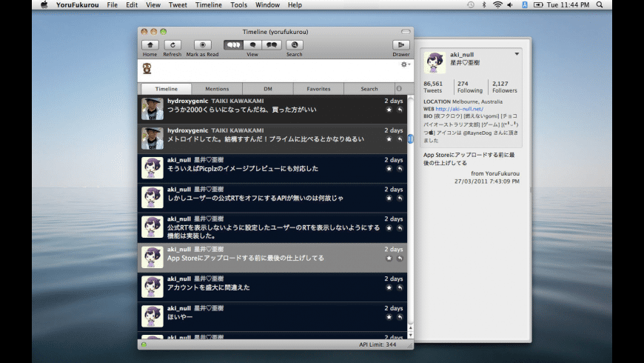Click the 86,561 Tweets count
Screen dimensions: 644x363
[x=433, y=87]
